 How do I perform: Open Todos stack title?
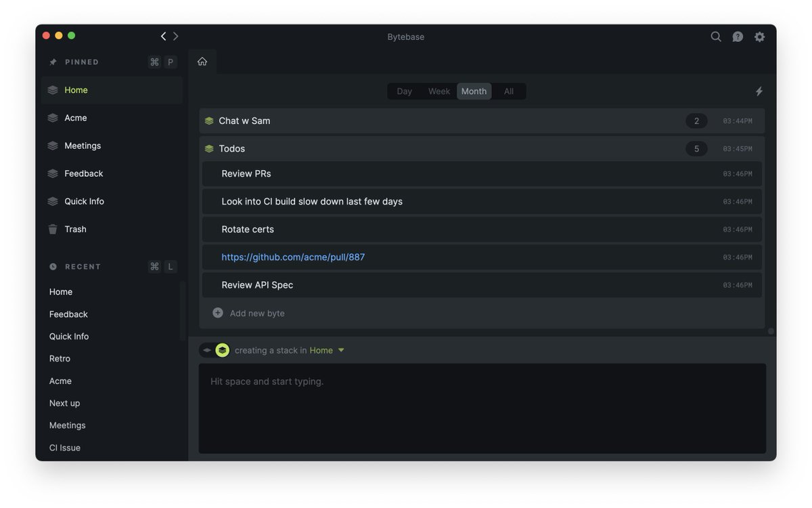[x=232, y=148]
